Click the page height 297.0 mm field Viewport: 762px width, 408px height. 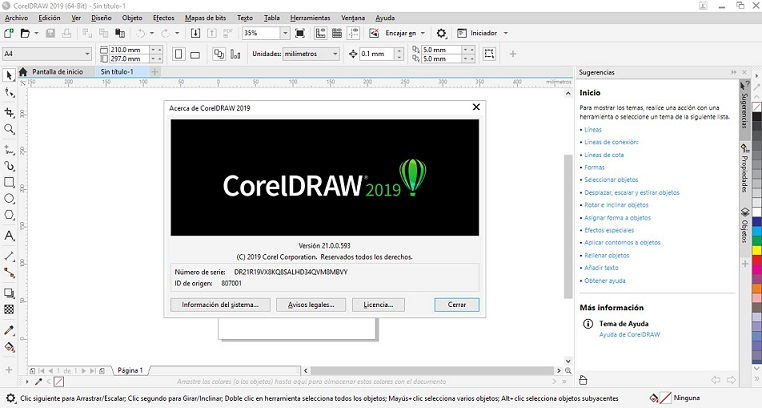coord(129,59)
